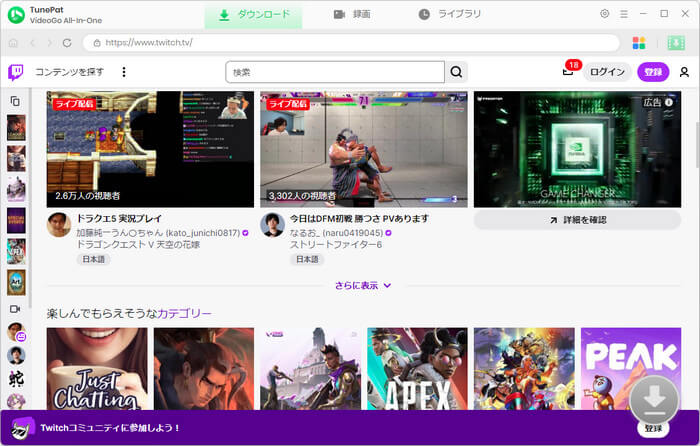Click the sidebar video camera icon
700x446 pixels.
point(15,309)
